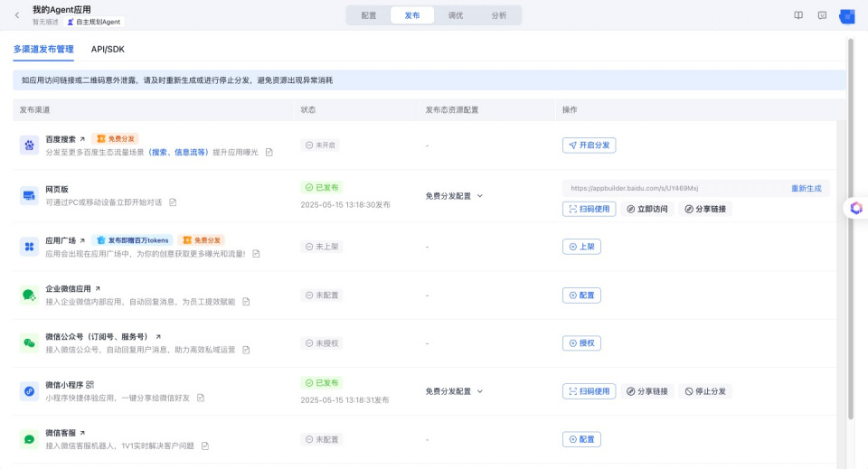The height and width of the screenshot is (469, 868).
Task: Open the document icon in 百度搜索 description
Action: (x=269, y=152)
